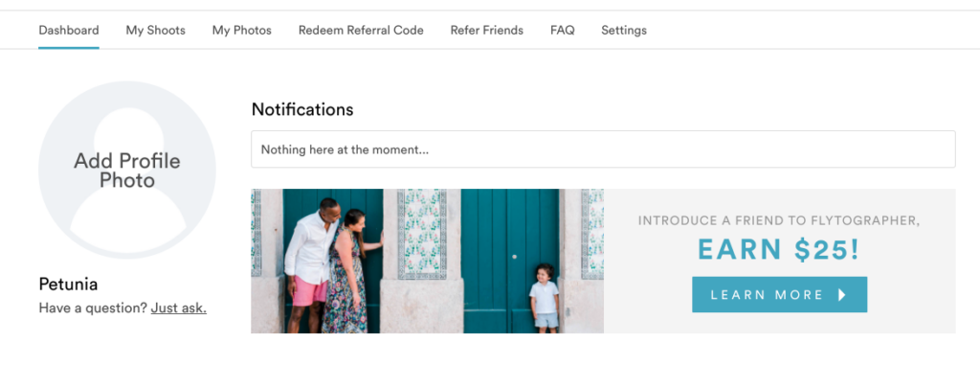Select the Redeem Referral Code tab
Screen dimensions: 980x366
(361, 30)
